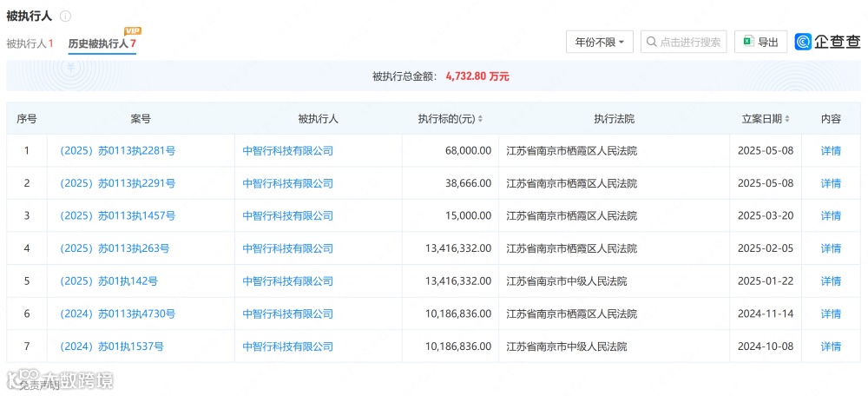Open 中智行科技有限公司 link in row 3
The height and width of the screenshot is (396, 868).
[288, 216]
